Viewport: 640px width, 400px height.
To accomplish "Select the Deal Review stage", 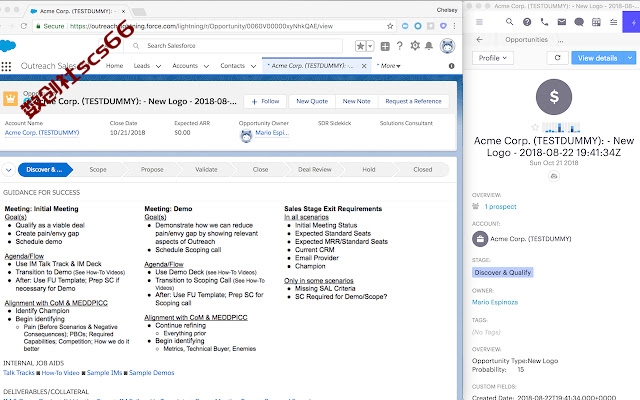I will [x=315, y=169].
